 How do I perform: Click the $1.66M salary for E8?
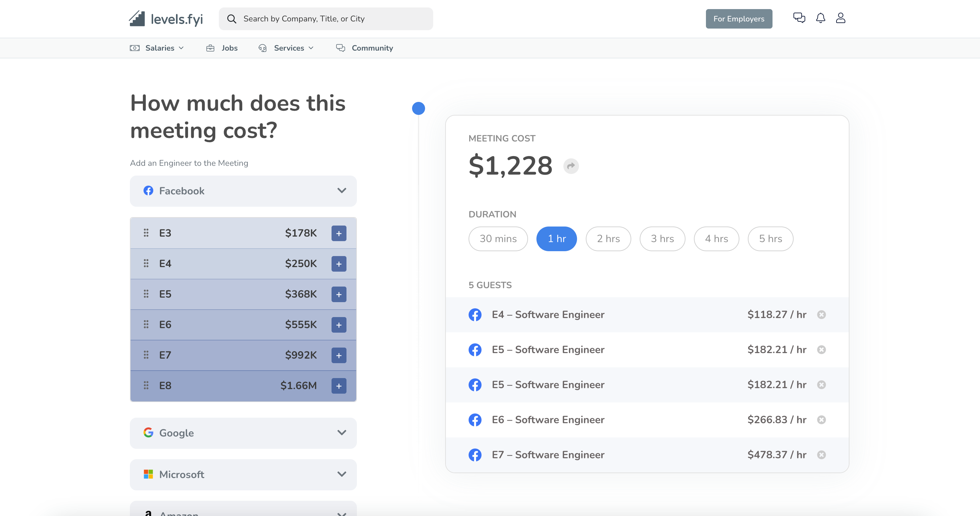pyautogui.click(x=298, y=386)
